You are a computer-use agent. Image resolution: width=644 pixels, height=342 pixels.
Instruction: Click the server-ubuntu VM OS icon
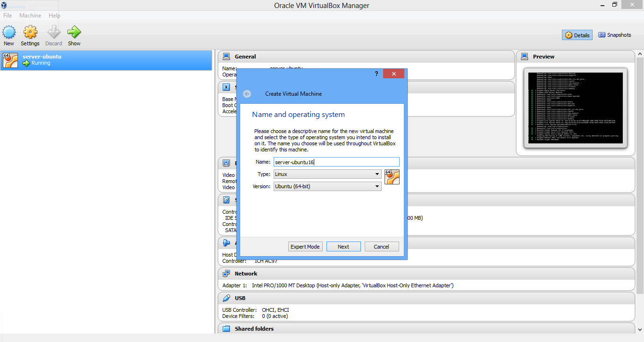(10, 60)
